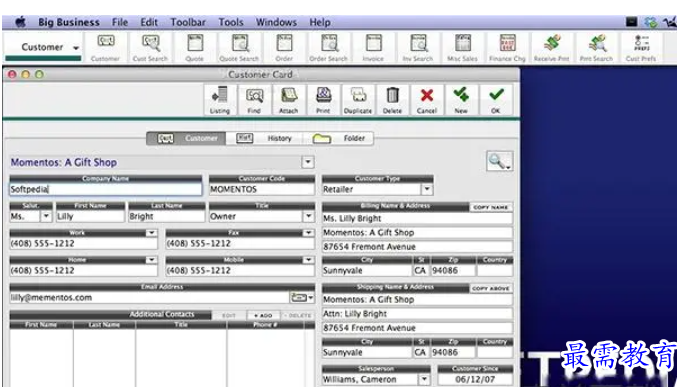Image resolution: width=685 pixels, height=387 pixels.
Task: Click the EDIT contact button
Action: (x=228, y=315)
